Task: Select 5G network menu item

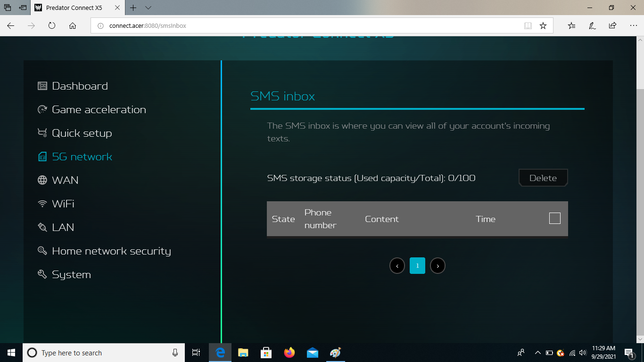Action: [82, 156]
